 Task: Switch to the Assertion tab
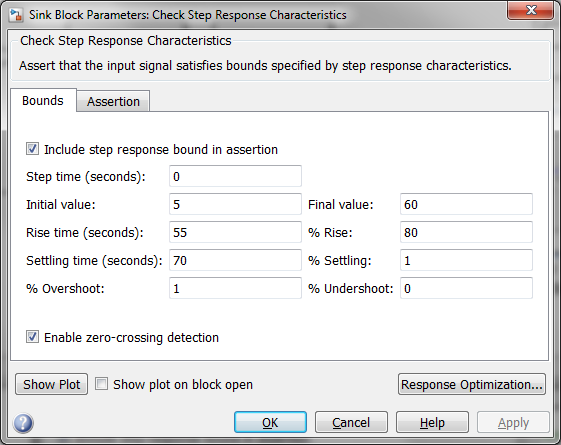coord(113,101)
